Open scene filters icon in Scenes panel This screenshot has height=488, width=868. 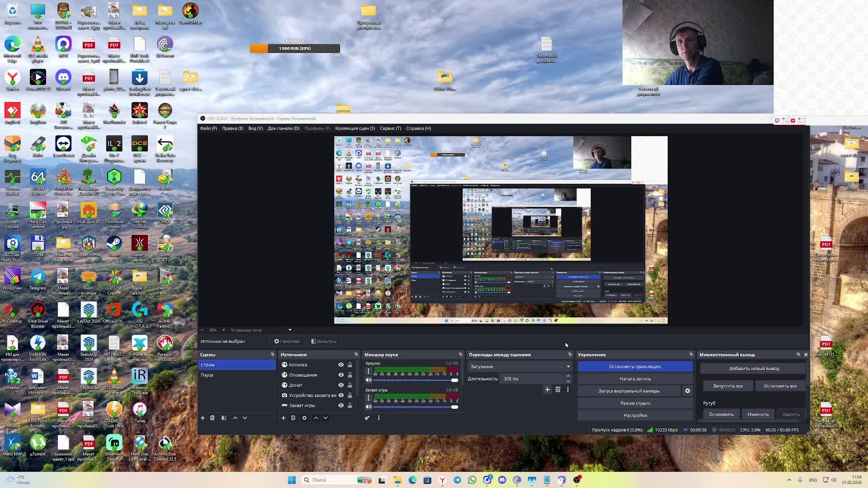click(224, 418)
